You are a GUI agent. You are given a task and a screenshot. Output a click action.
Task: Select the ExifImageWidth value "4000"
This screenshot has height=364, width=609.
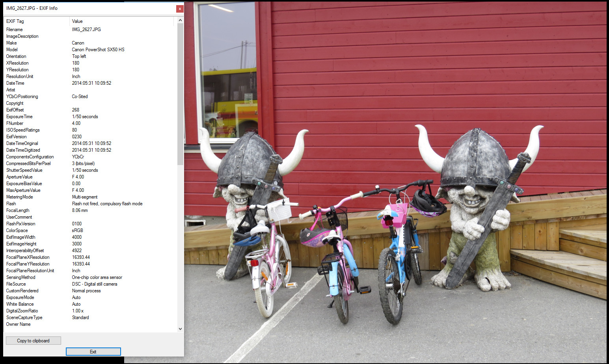pos(77,237)
